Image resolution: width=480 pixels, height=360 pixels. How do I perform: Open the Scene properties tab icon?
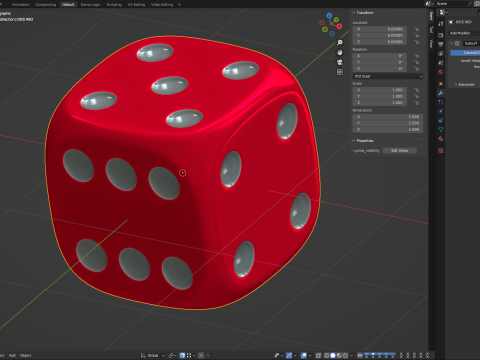tap(441, 63)
